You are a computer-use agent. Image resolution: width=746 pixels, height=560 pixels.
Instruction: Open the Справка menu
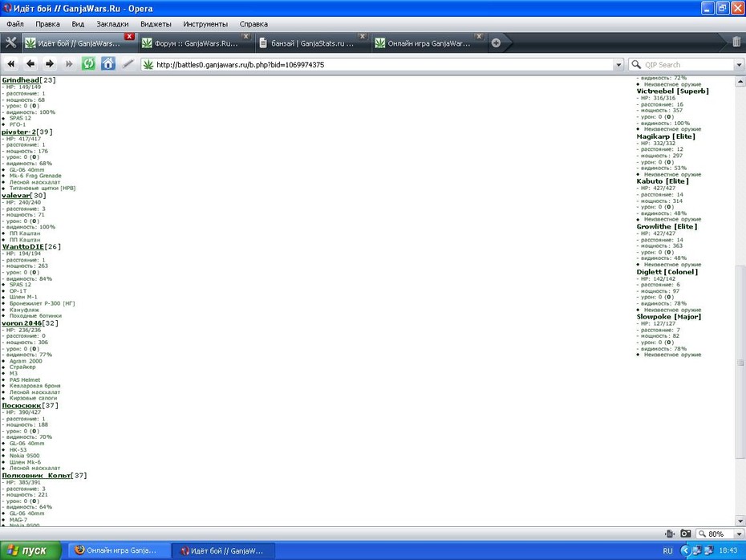point(253,24)
